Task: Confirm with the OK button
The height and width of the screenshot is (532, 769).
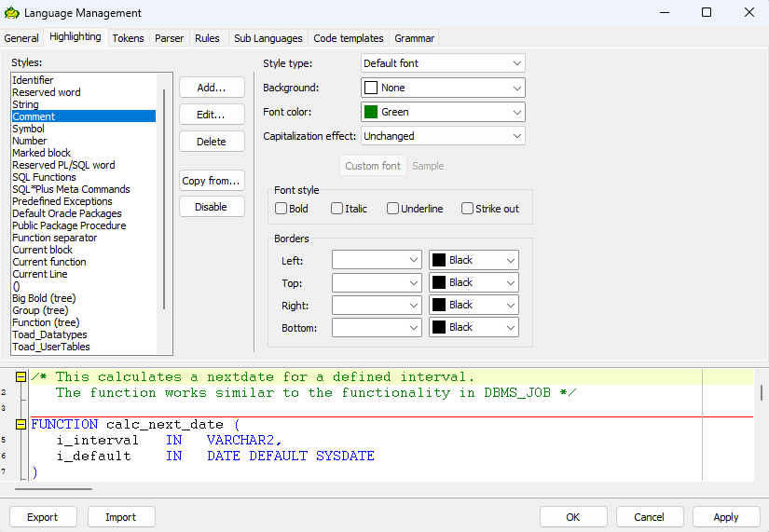Action: [573, 517]
